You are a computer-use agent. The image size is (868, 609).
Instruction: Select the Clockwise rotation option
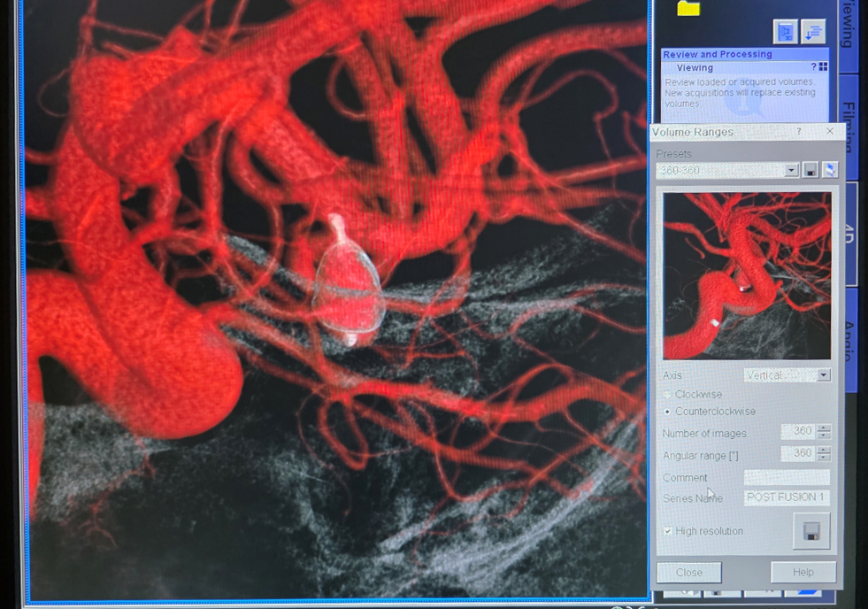tap(668, 395)
